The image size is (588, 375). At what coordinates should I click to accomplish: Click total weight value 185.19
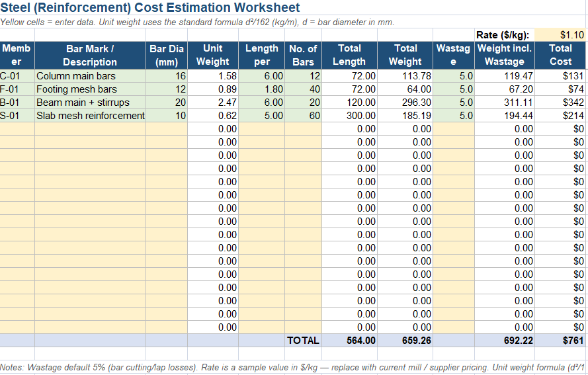tap(405, 116)
